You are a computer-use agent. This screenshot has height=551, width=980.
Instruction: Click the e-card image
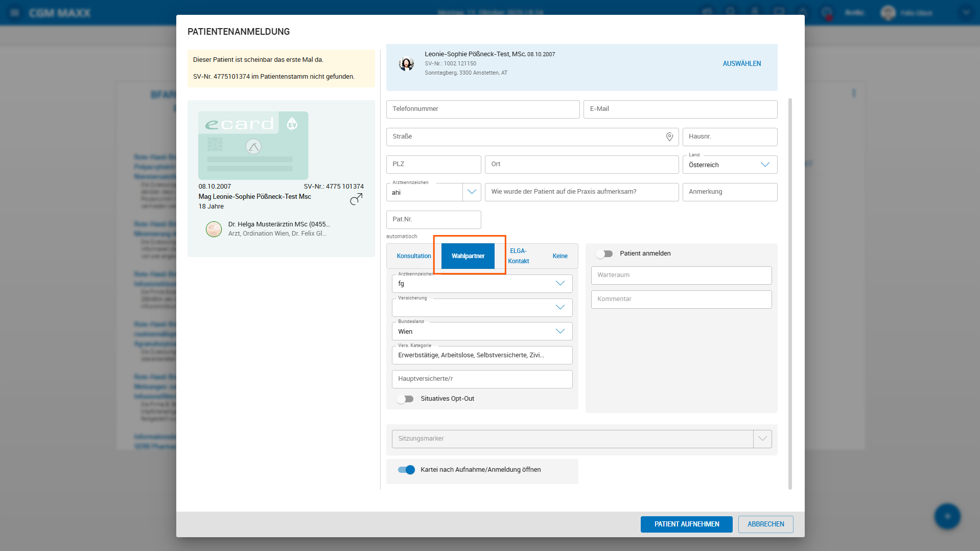(x=253, y=146)
